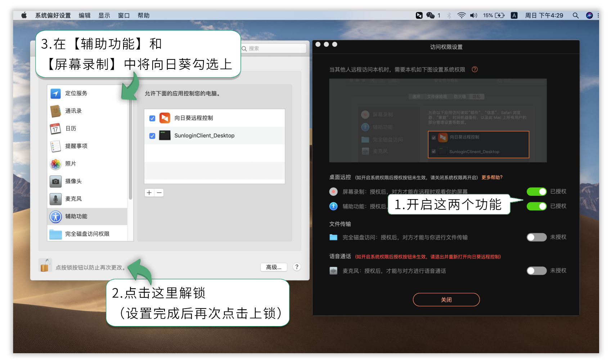Click the Bluetooth status icon
The width and height of the screenshot is (611, 364).
(449, 15)
